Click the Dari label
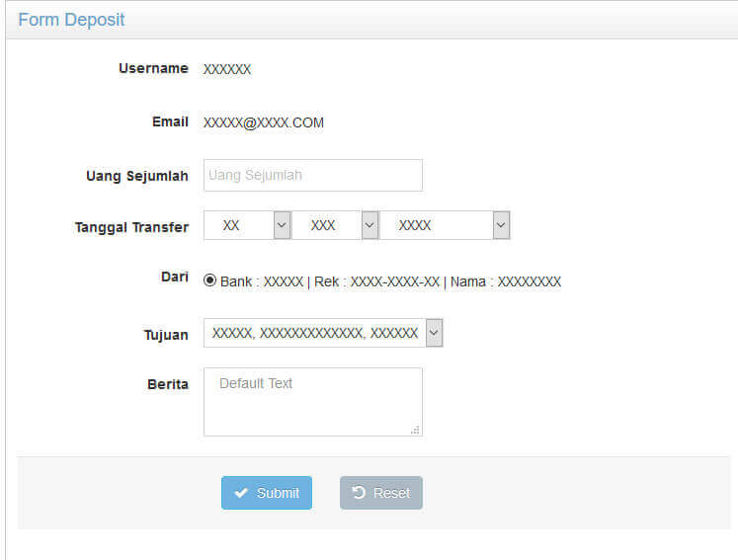 tap(175, 277)
